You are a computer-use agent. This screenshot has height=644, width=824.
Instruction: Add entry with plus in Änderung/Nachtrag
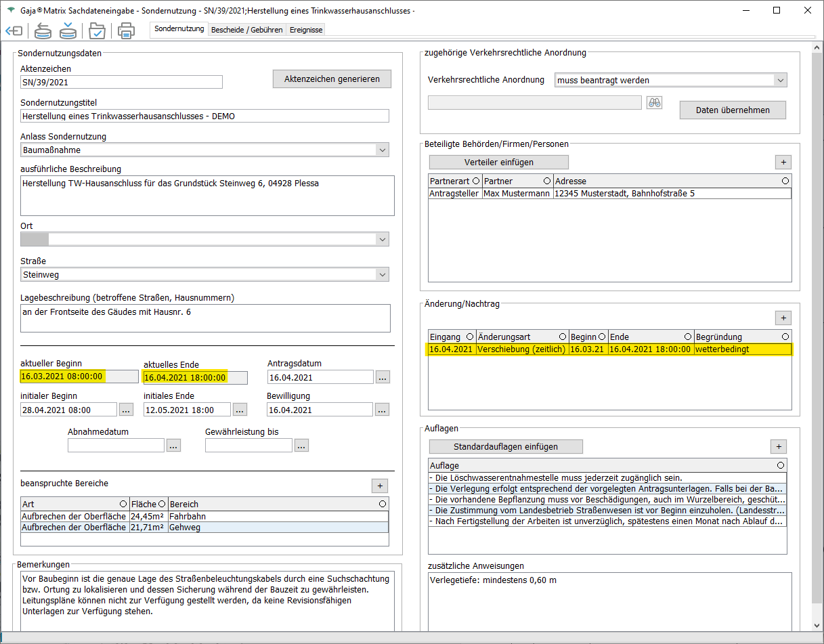point(783,318)
